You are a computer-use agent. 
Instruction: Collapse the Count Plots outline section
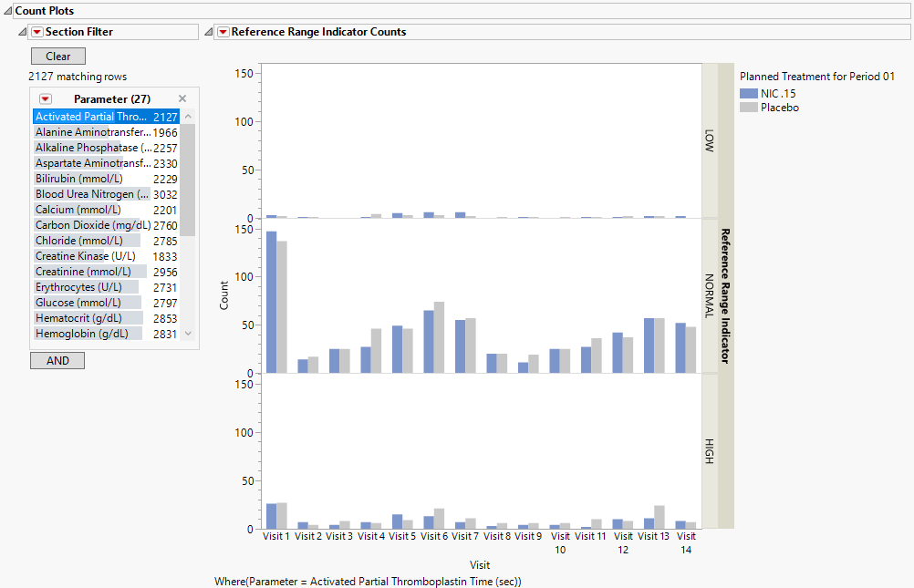(7, 11)
